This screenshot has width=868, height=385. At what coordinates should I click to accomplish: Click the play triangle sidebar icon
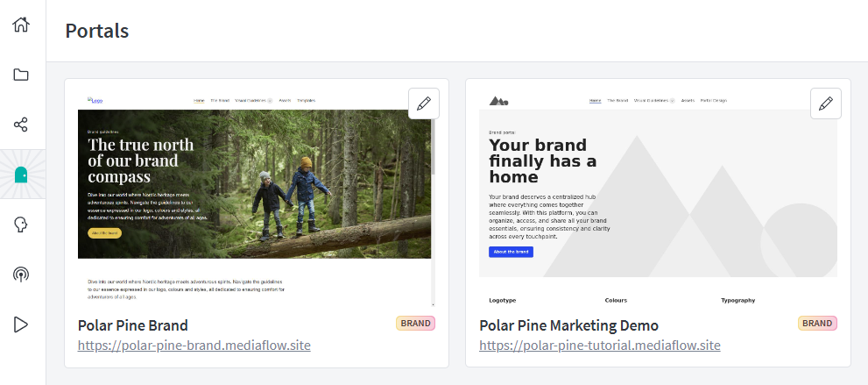tap(21, 324)
